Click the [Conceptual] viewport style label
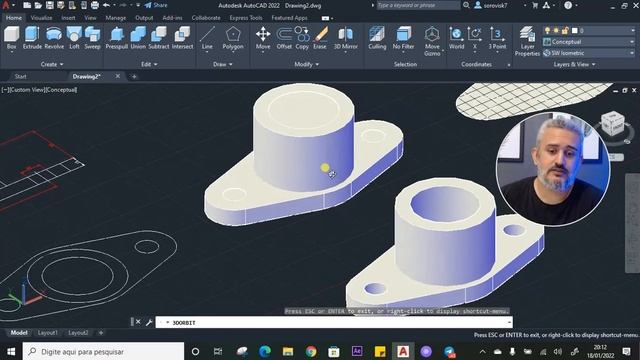Image resolution: width=640 pixels, height=360 pixels. [x=61, y=90]
